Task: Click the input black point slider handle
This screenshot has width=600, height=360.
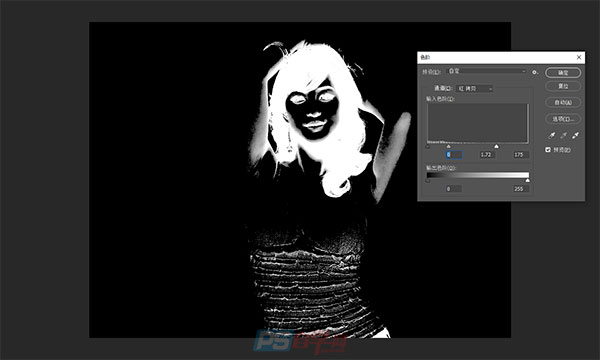Action: point(428,146)
